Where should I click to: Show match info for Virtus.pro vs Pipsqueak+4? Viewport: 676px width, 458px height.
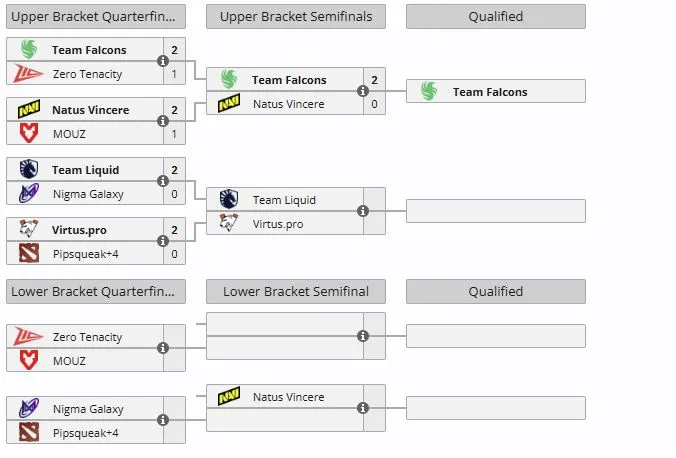click(163, 241)
